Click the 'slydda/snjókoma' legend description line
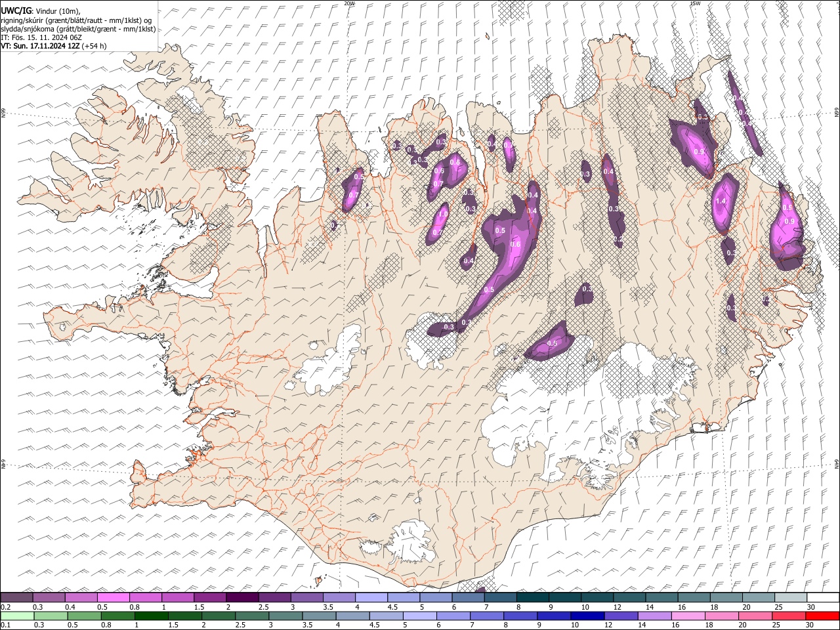This screenshot has height=630, width=840. (x=78, y=29)
